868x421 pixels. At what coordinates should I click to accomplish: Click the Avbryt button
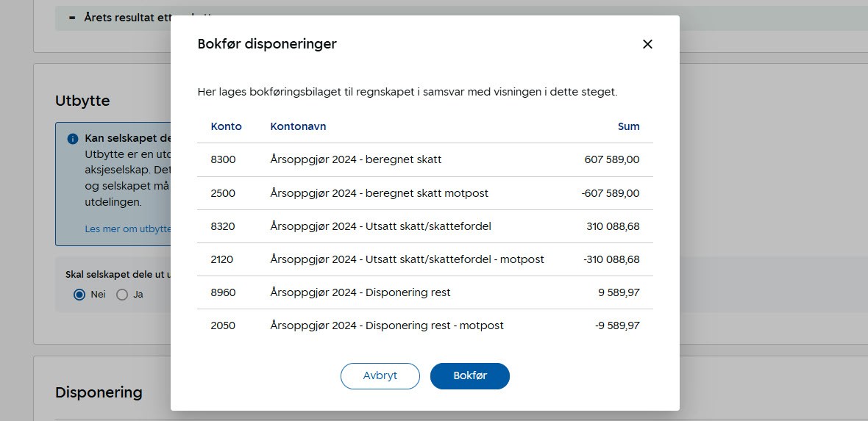[380, 375]
